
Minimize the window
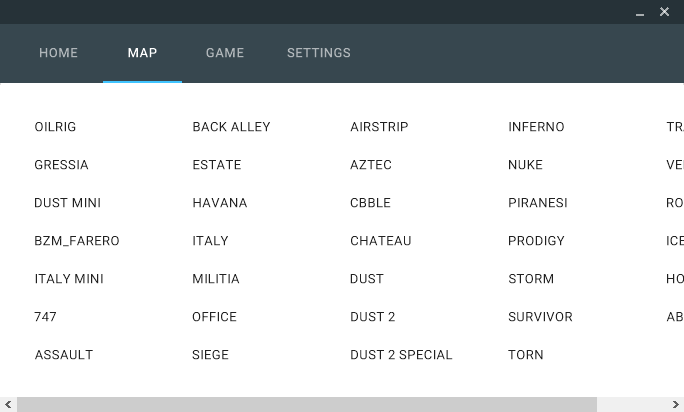(640, 13)
